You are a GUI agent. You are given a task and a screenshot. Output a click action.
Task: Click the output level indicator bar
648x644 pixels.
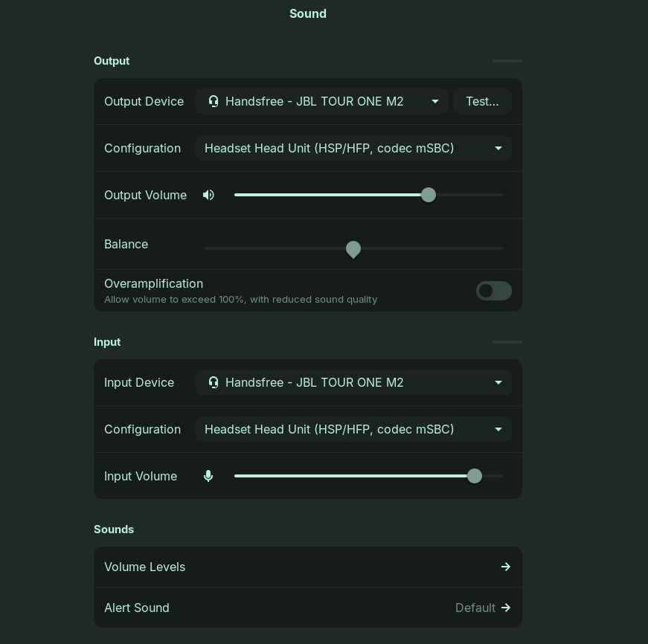point(507,61)
